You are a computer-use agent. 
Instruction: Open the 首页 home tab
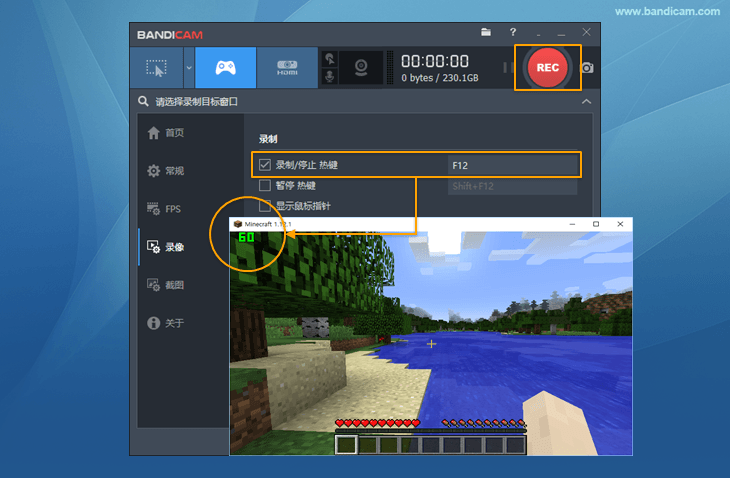pyautogui.click(x=166, y=133)
